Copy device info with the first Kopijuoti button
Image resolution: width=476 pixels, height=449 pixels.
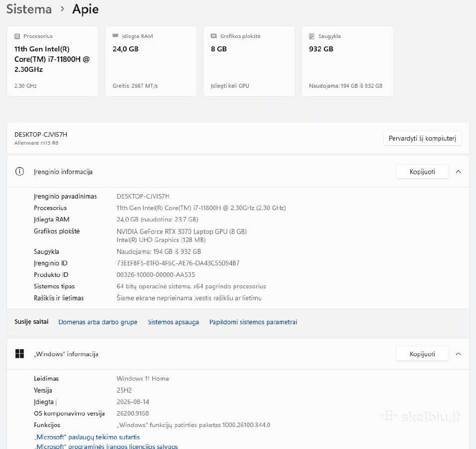422,172
